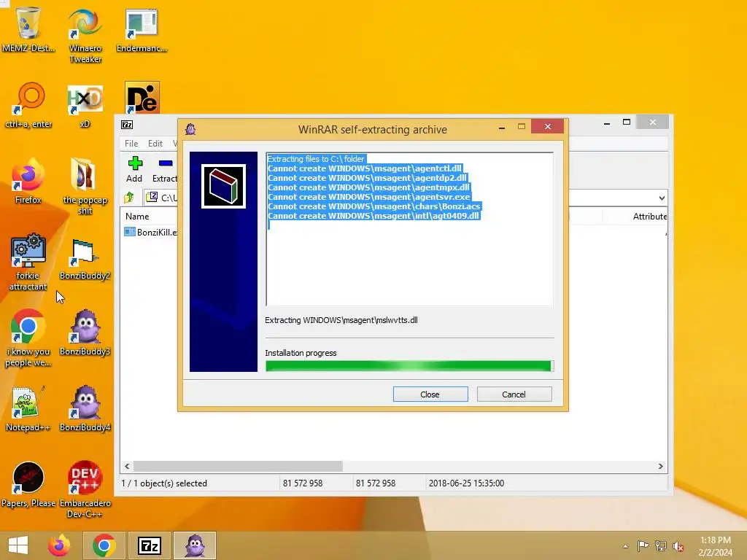Switch to Bonzi installer taskbar button
This screenshot has height=560, width=747.
195,545
